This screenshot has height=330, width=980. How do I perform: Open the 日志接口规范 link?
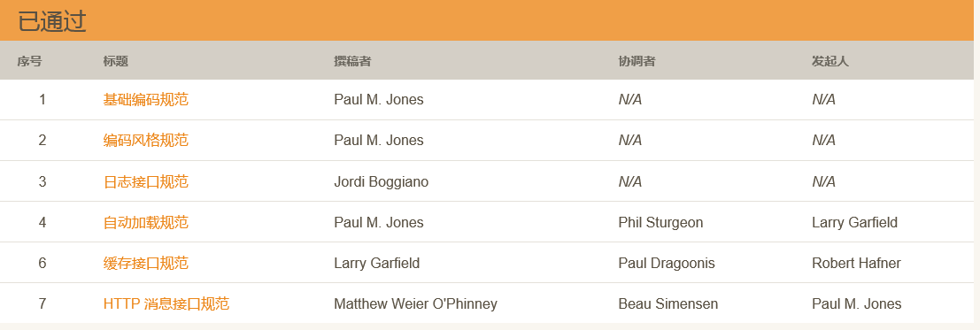coord(145,182)
